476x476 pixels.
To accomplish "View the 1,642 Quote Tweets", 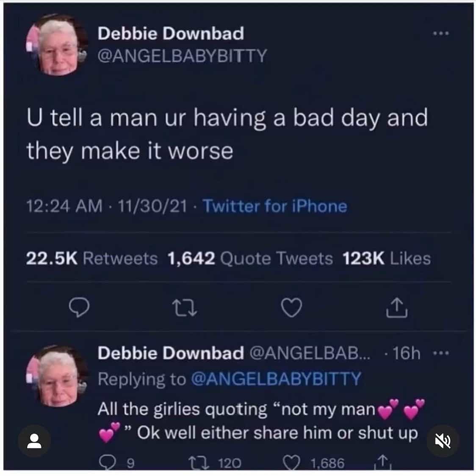I will pyautogui.click(x=250, y=258).
